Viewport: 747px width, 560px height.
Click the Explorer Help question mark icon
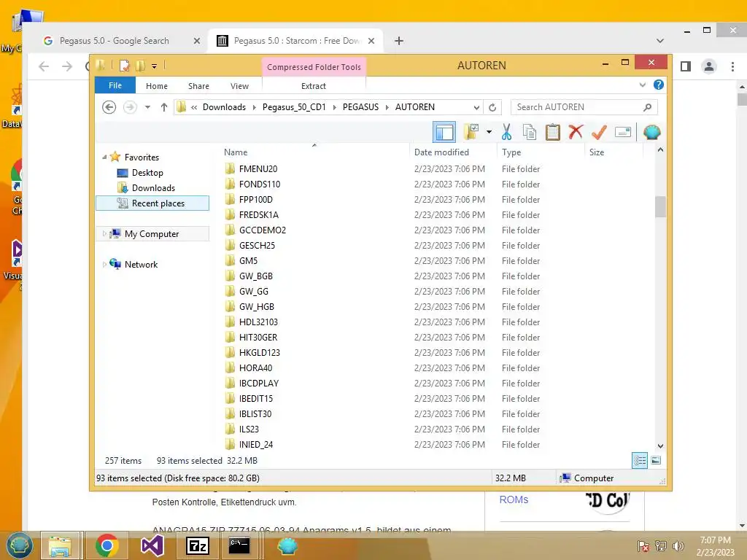659,85
